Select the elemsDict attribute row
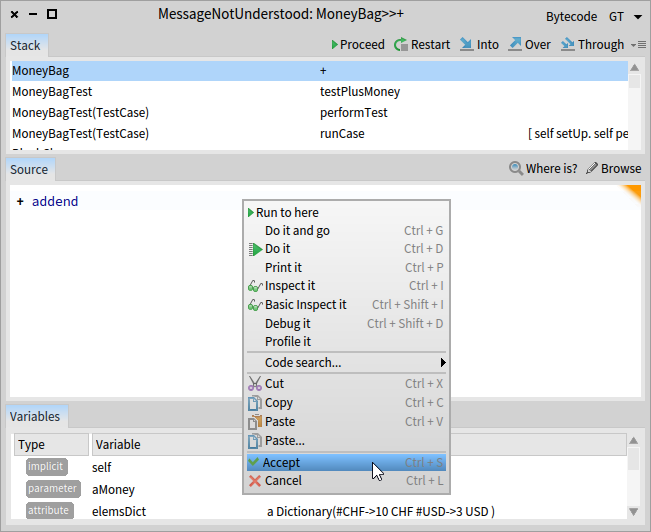Image resolution: width=651 pixels, height=532 pixels. 319,511
